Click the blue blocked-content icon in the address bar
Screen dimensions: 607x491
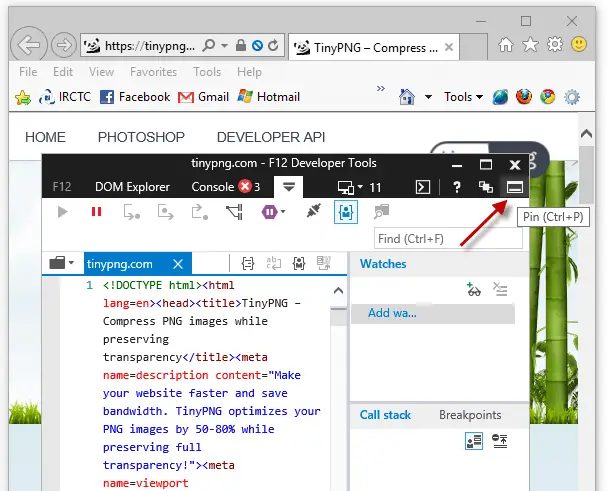click(257, 46)
